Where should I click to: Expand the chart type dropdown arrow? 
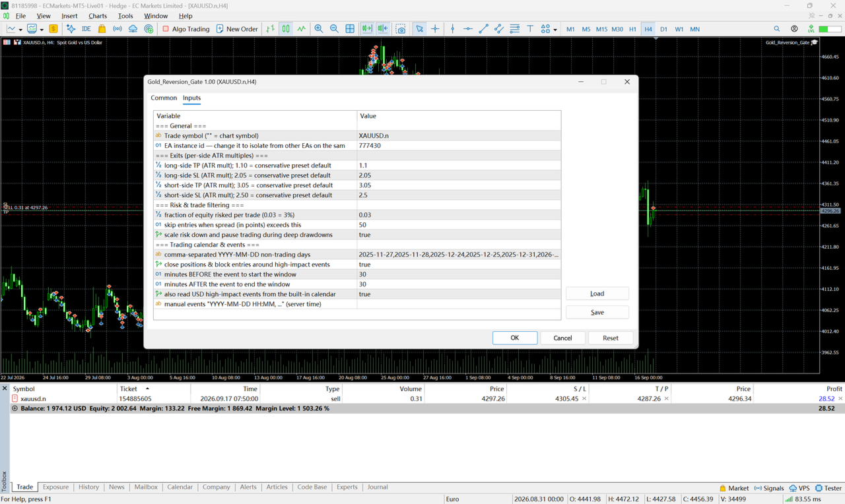(x=20, y=30)
